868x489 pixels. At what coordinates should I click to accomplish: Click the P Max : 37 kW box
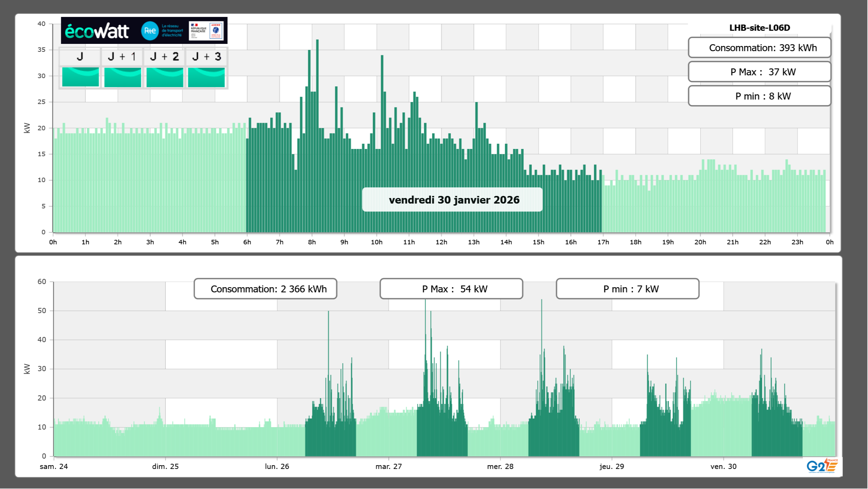pos(759,72)
